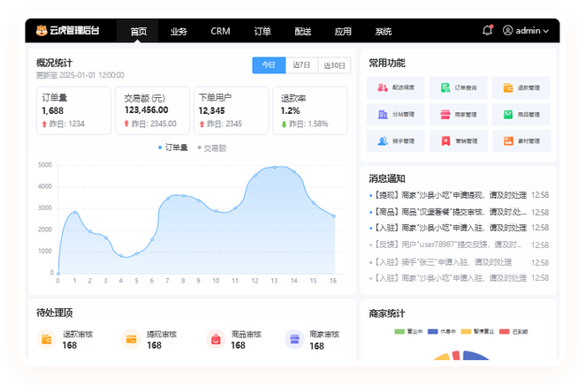Click the 消息通知 section heading
The width and height of the screenshot is (585, 392).
387,178
